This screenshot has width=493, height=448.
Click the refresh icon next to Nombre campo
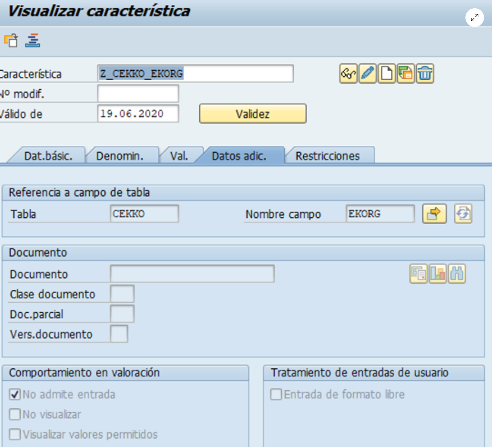(x=463, y=214)
